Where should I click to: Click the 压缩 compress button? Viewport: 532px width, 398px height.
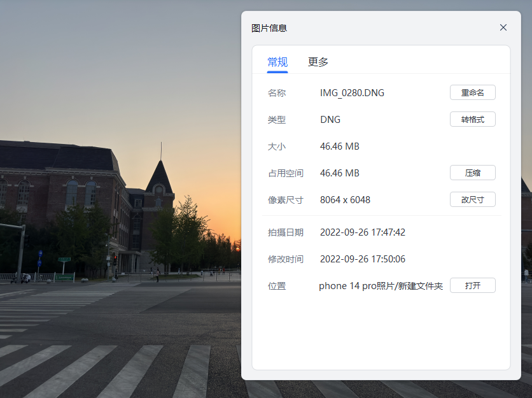pos(473,173)
